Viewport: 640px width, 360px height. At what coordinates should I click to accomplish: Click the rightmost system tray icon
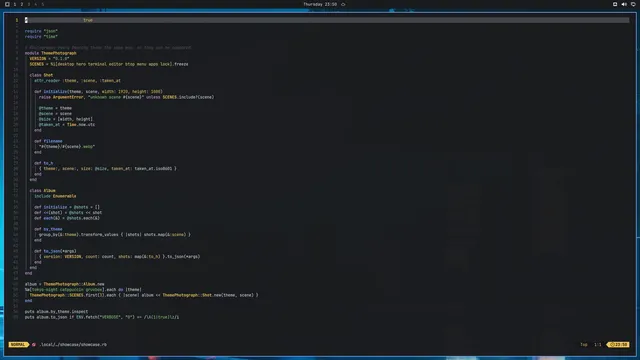[x=633, y=4]
